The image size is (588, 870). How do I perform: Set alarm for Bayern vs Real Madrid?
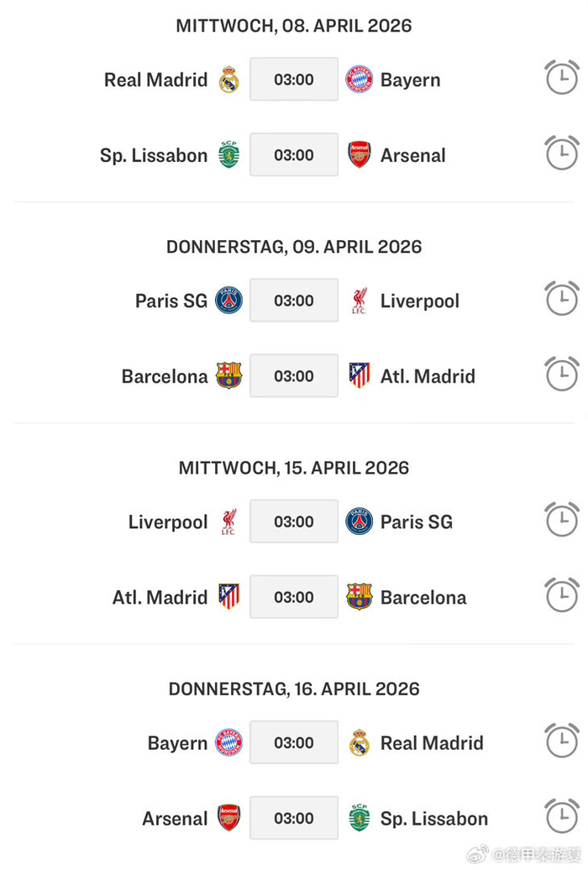[561, 740]
